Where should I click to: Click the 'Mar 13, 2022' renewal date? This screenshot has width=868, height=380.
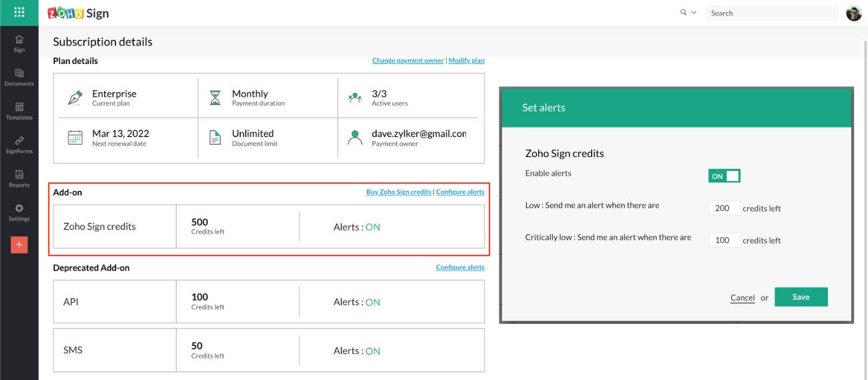coord(121,134)
